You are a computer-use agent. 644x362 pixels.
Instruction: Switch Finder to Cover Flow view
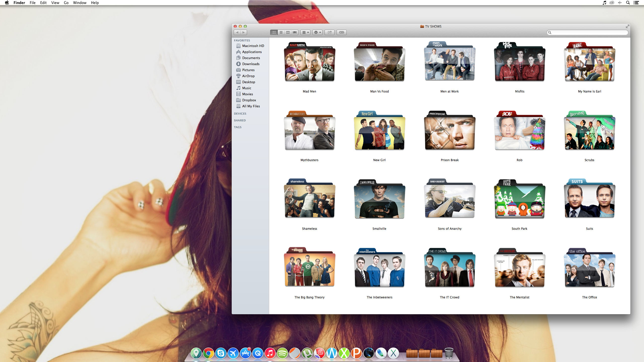point(295,32)
